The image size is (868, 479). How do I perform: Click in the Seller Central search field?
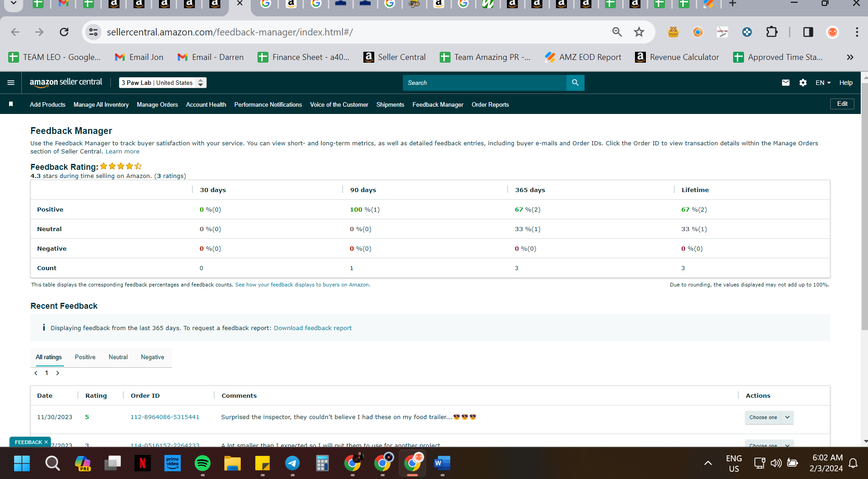click(x=484, y=83)
